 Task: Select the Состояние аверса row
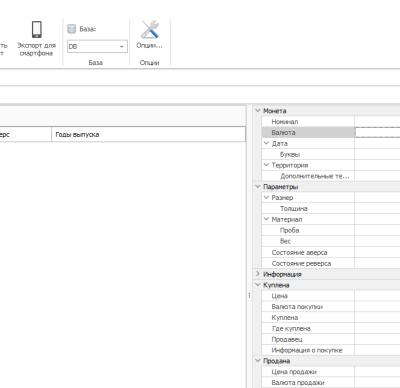coord(331,252)
